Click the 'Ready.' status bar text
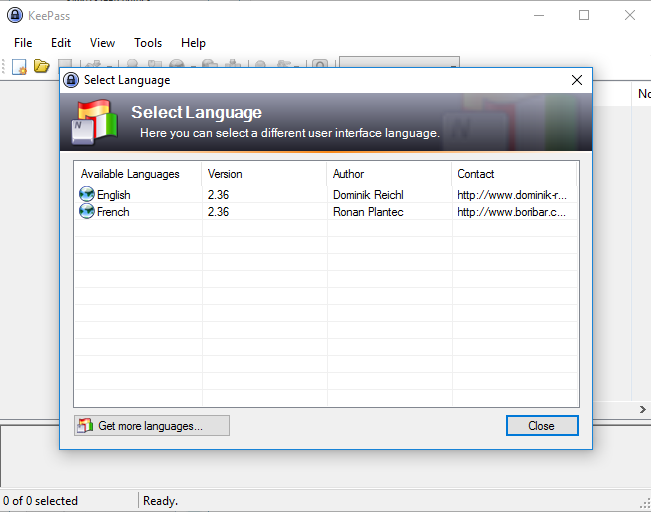The image size is (651, 512). pyautogui.click(x=160, y=501)
